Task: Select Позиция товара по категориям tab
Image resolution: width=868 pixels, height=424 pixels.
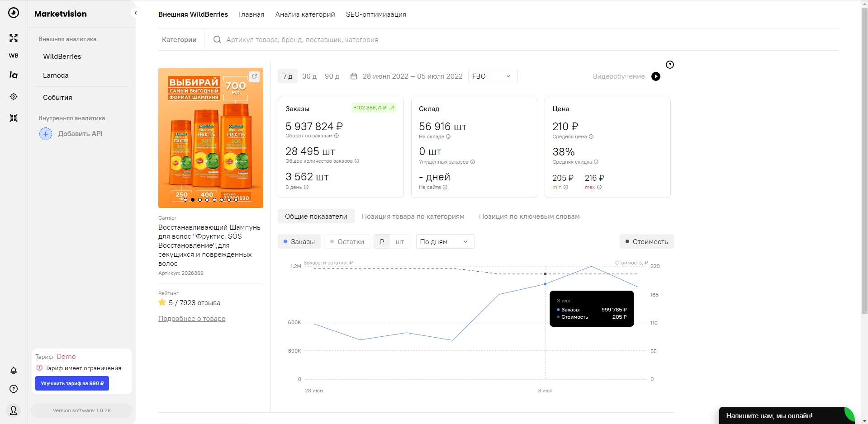Action: [x=413, y=217]
